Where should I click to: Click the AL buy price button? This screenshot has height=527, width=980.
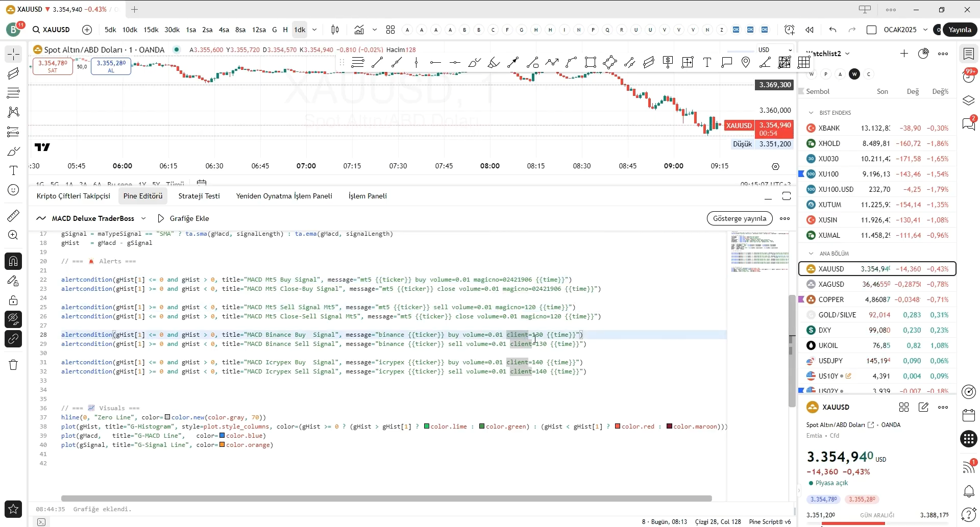(x=111, y=66)
